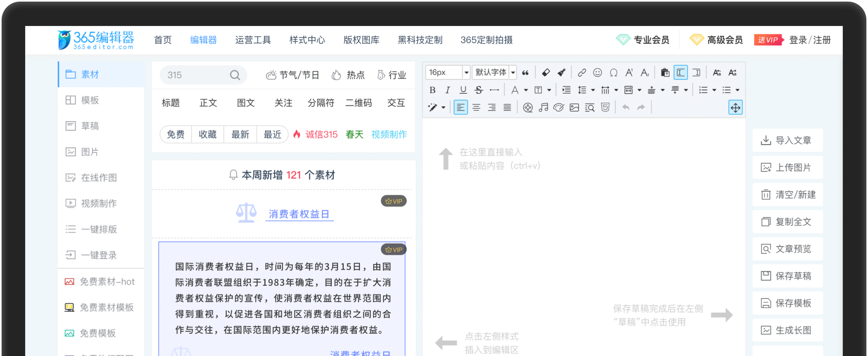
Task: Open the emoji smiley picker
Action: click(x=597, y=73)
